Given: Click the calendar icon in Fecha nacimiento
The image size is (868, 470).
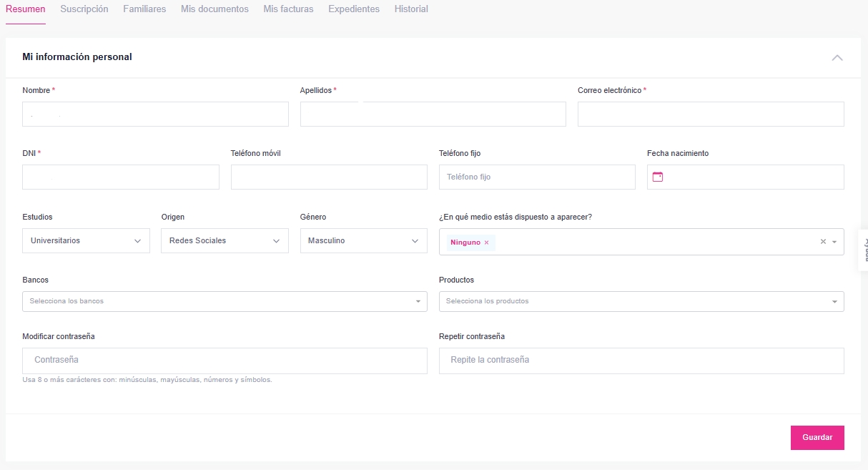Looking at the screenshot, I should (658, 177).
